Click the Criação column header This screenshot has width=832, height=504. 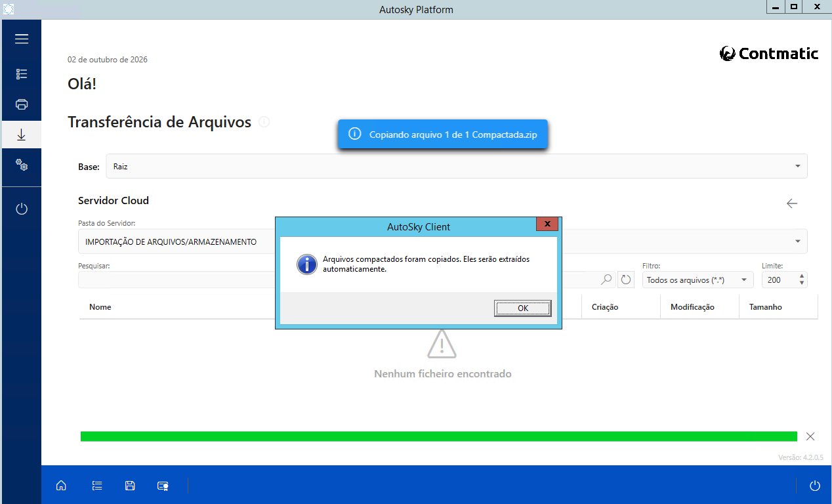coord(605,307)
